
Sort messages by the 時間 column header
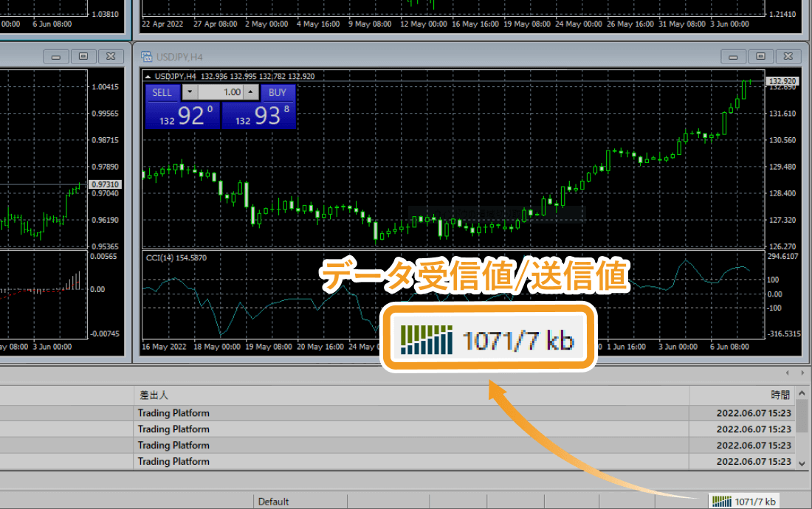(x=741, y=395)
